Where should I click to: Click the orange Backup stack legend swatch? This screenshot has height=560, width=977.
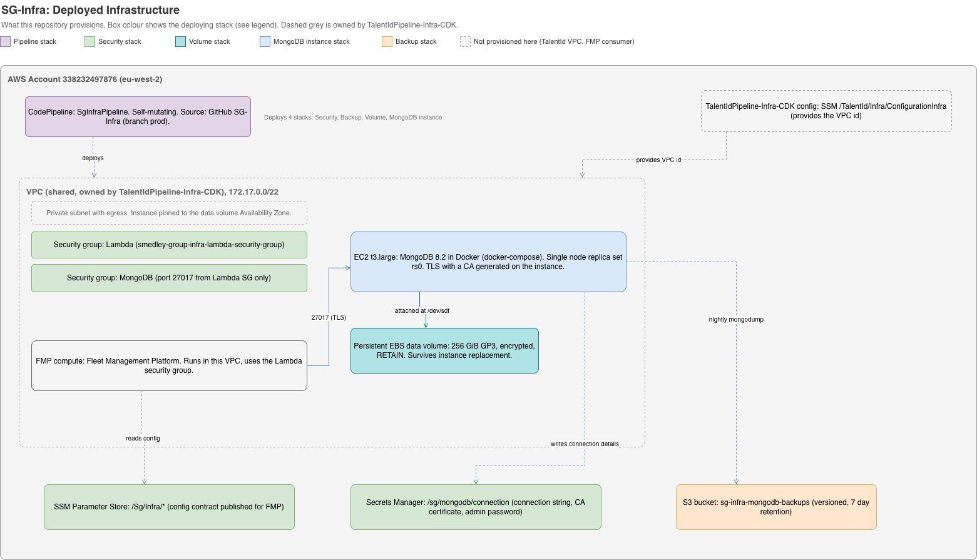pos(387,42)
